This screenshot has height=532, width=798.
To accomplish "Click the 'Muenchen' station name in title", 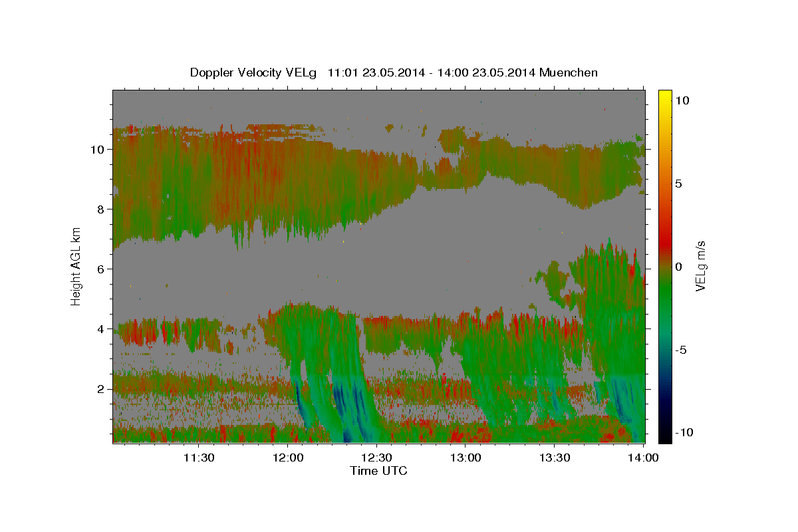I will 569,72.
